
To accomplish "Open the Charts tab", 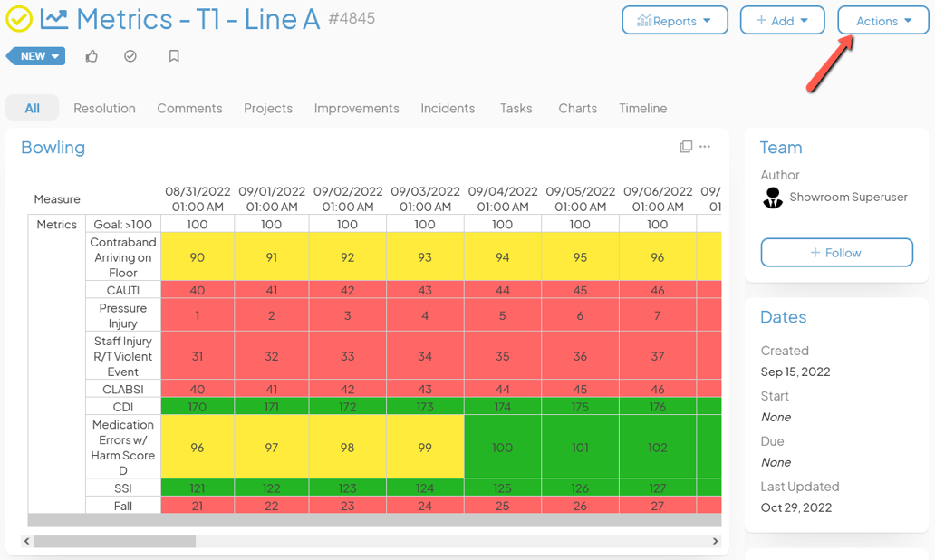I will pos(577,108).
